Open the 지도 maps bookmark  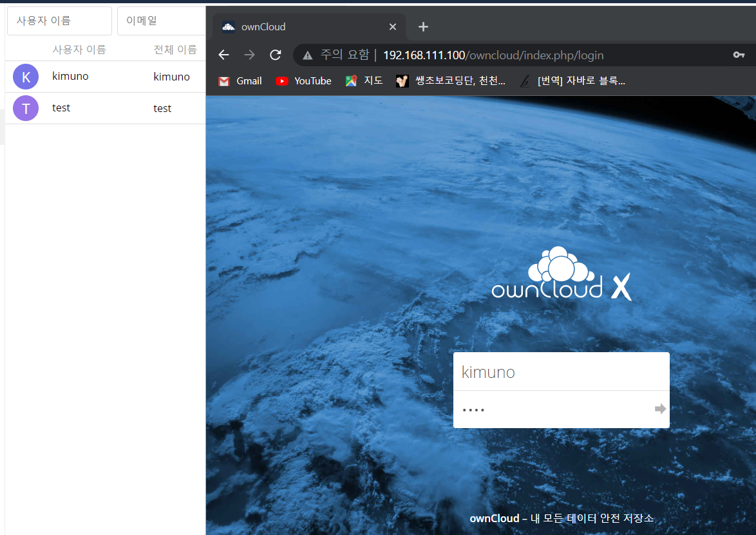[364, 81]
